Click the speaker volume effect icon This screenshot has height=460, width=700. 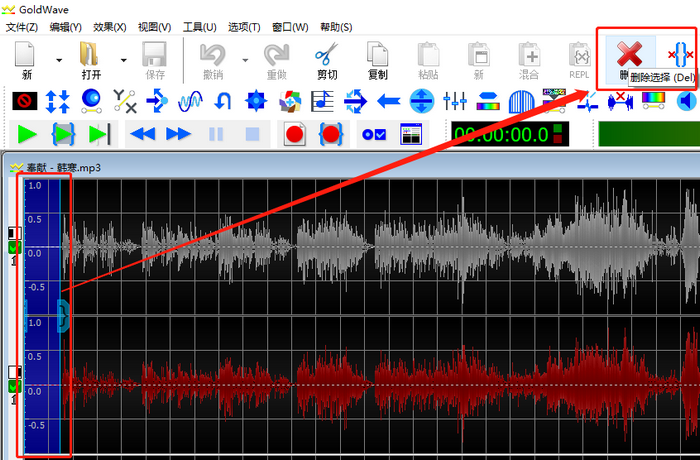tap(686, 100)
